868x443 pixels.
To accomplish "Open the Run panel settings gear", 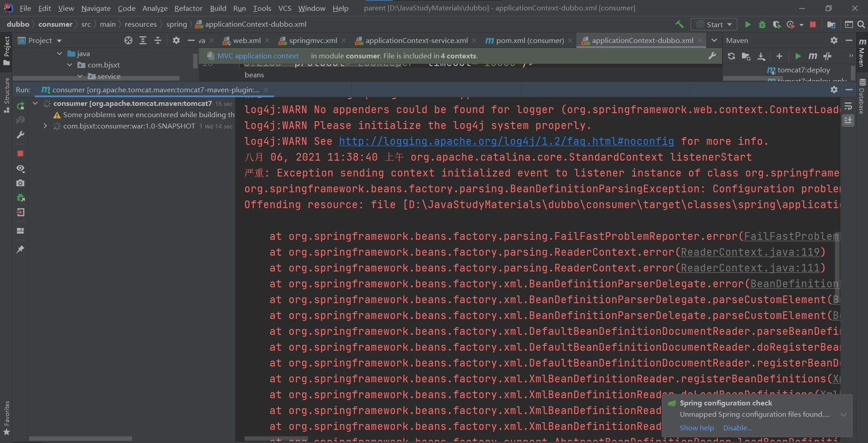I will click(x=834, y=90).
